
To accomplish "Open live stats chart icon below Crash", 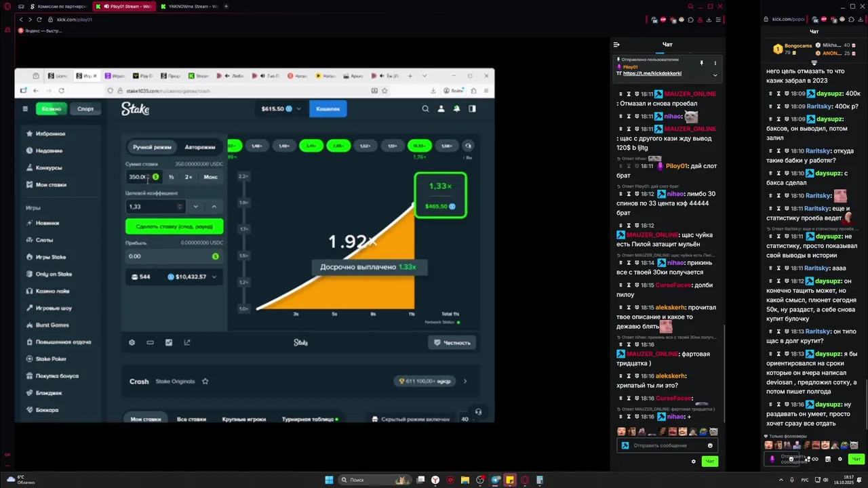I will point(169,342).
